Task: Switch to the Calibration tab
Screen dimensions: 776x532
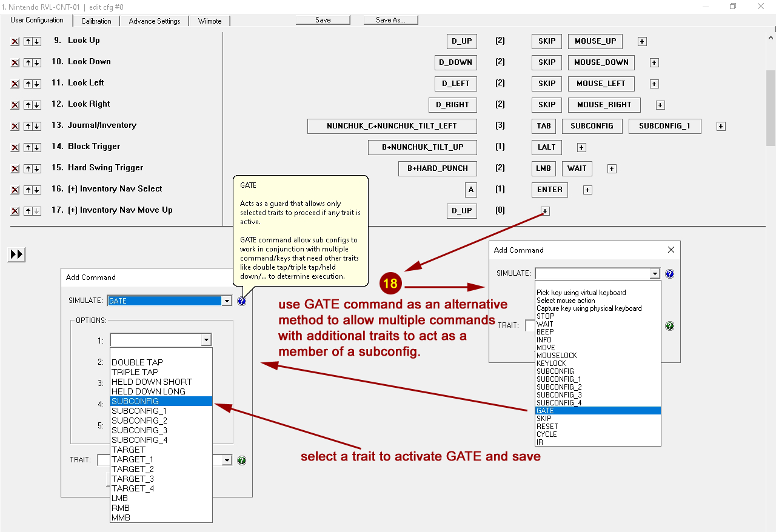Action: [96, 21]
